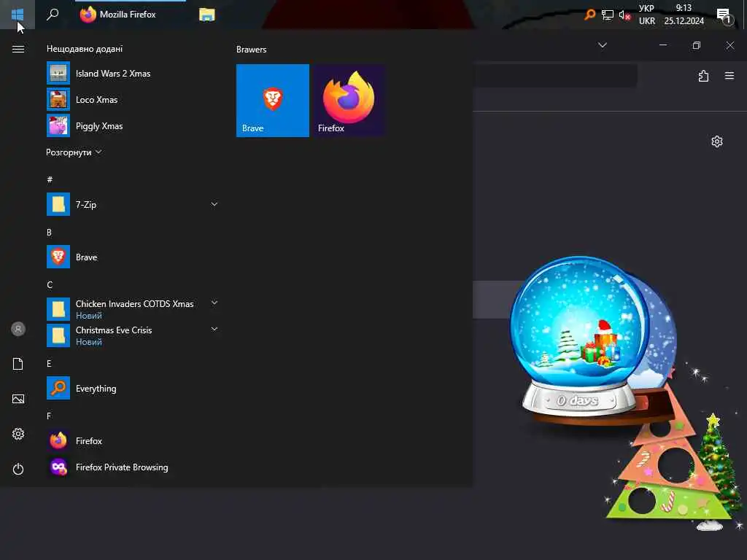
Task: Close the Firefox window
Action: [x=729, y=45]
